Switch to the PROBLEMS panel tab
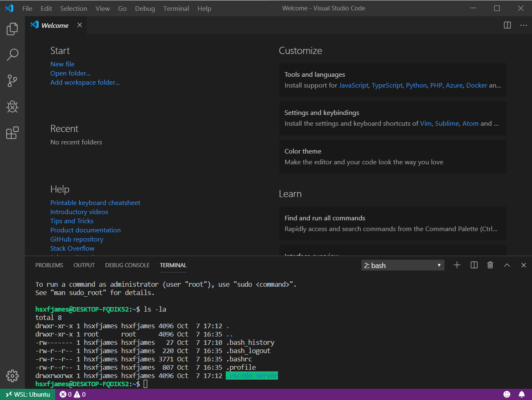Image resolution: width=532 pixels, height=400 pixels. point(49,265)
